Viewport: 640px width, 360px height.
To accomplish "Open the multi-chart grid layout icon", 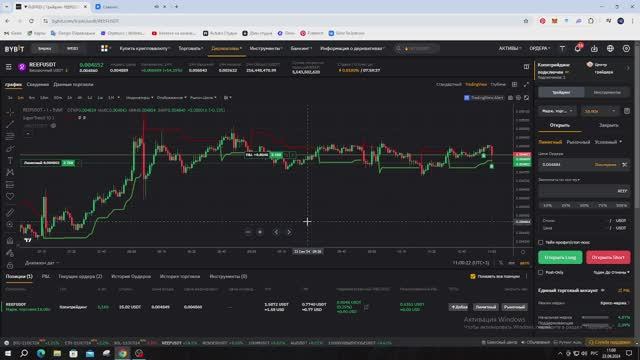I will click(x=514, y=84).
